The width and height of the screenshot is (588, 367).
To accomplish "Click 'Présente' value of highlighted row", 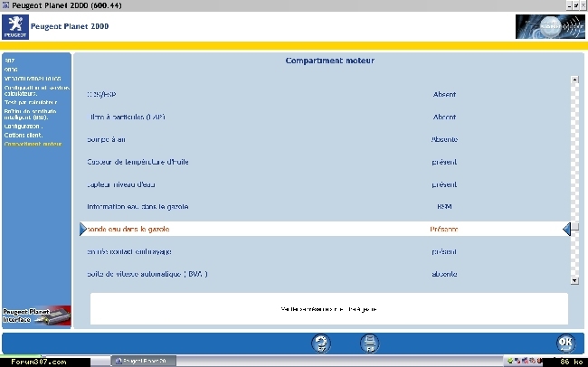I will click(444, 229).
